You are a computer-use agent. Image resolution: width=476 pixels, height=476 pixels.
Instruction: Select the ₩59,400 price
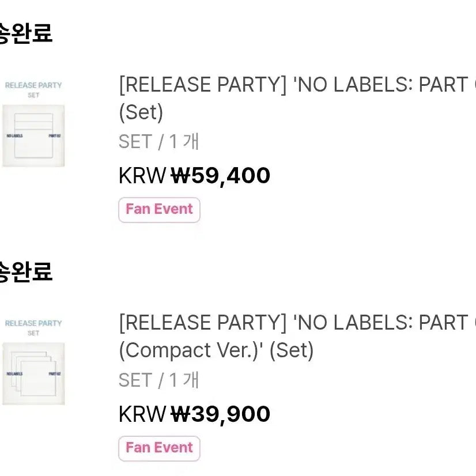pos(220,176)
